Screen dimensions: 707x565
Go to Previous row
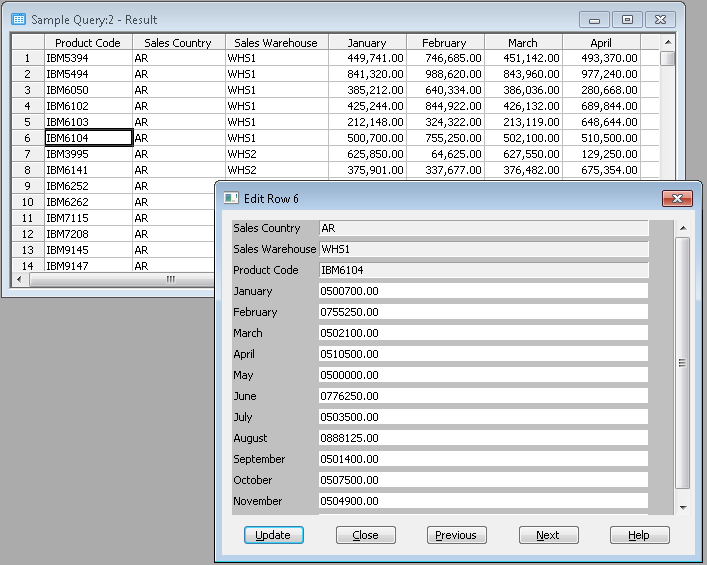click(456, 535)
